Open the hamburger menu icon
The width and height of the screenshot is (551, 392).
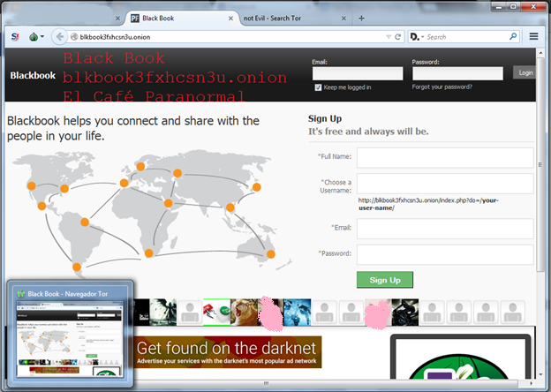(x=533, y=36)
